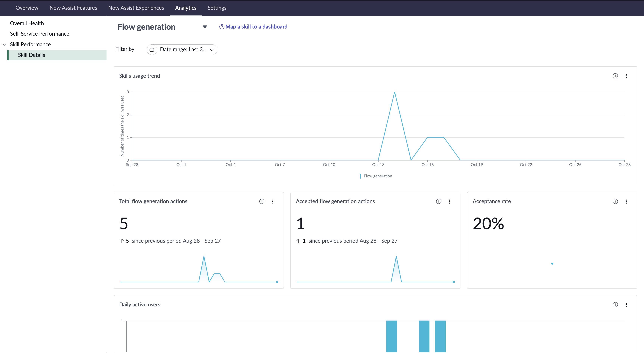644x353 pixels.
Task: Click the Skills usage trend title
Action: click(140, 76)
